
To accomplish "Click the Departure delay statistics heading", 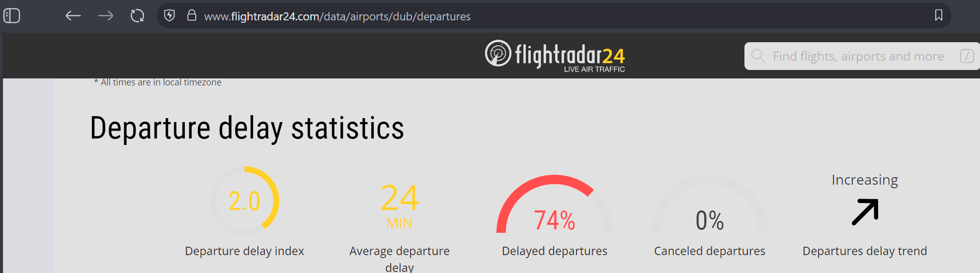I will tap(247, 128).
